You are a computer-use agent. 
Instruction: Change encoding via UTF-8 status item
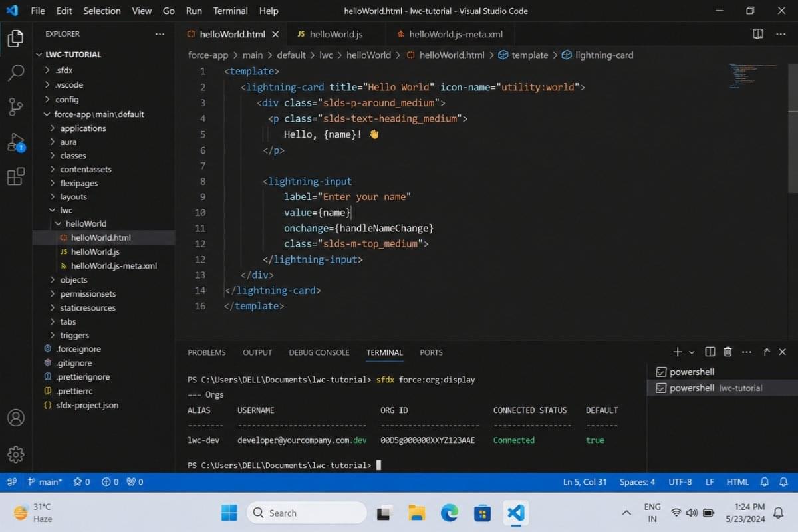click(680, 482)
